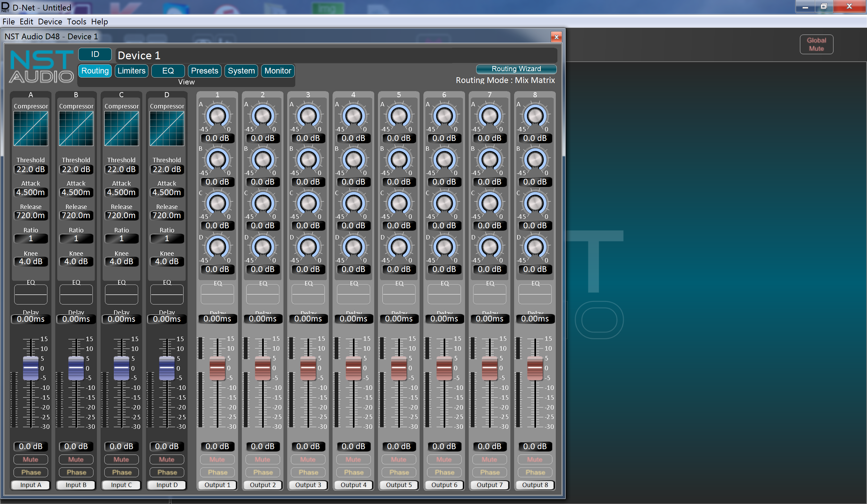Switch to the EQ view tab

click(168, 71)
